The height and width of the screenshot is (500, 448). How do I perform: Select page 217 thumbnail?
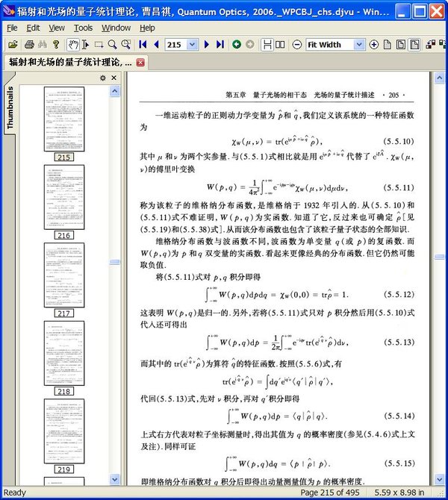(x=64, y=275)
